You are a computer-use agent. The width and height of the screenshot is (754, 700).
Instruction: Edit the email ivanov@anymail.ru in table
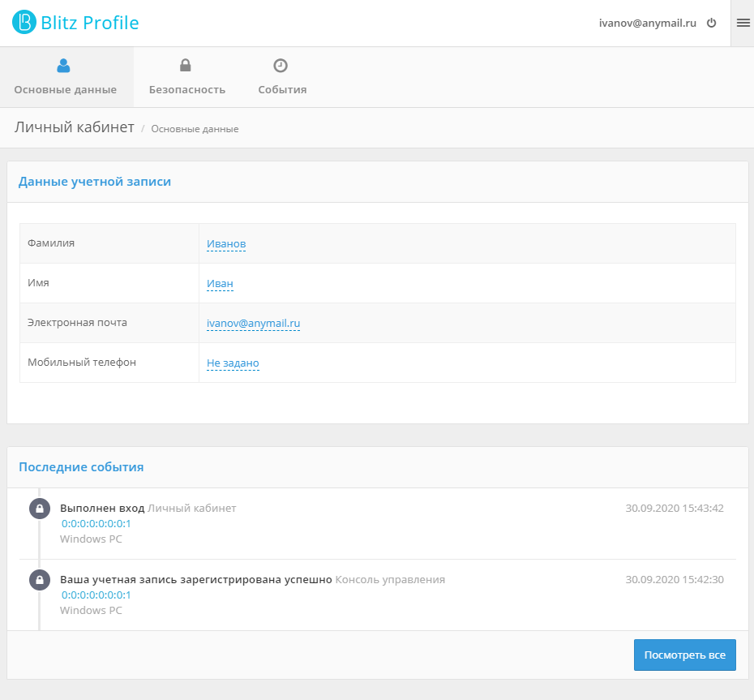tap(253, 323)
